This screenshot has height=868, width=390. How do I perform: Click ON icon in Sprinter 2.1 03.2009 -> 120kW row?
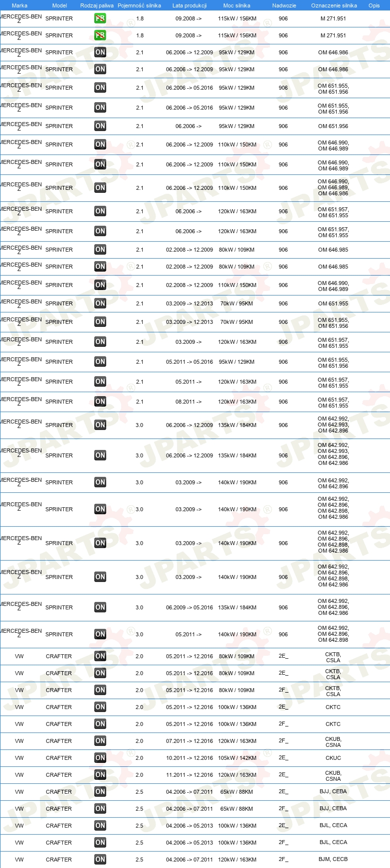click(x=100, y=342)
